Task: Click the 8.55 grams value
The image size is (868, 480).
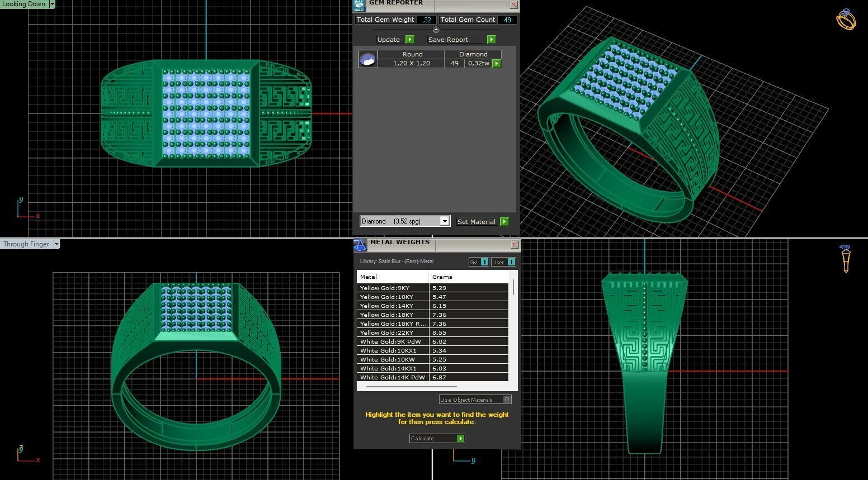Action: tap(440, 333)
